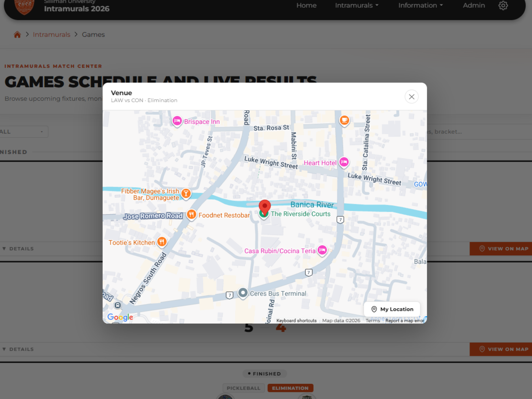Click the Intramurals breadcrumb link
This screenshot has width=532, height=399.
click(51, 35)
